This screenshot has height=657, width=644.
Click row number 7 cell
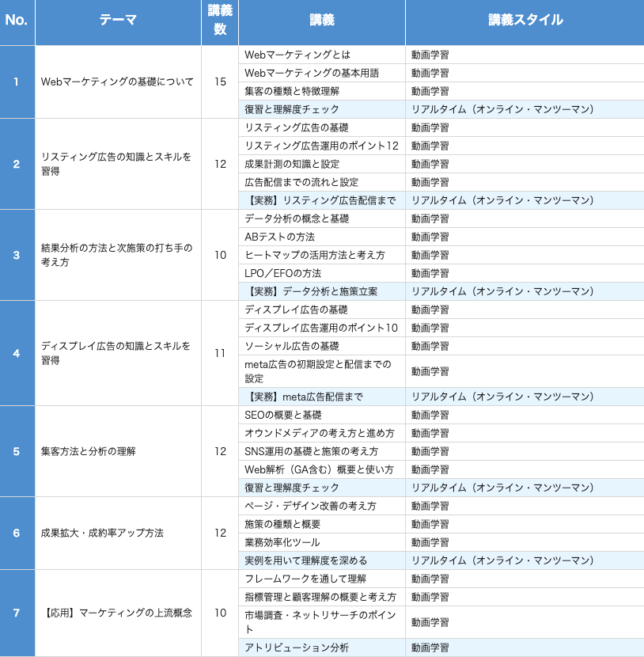pos(17,613)
